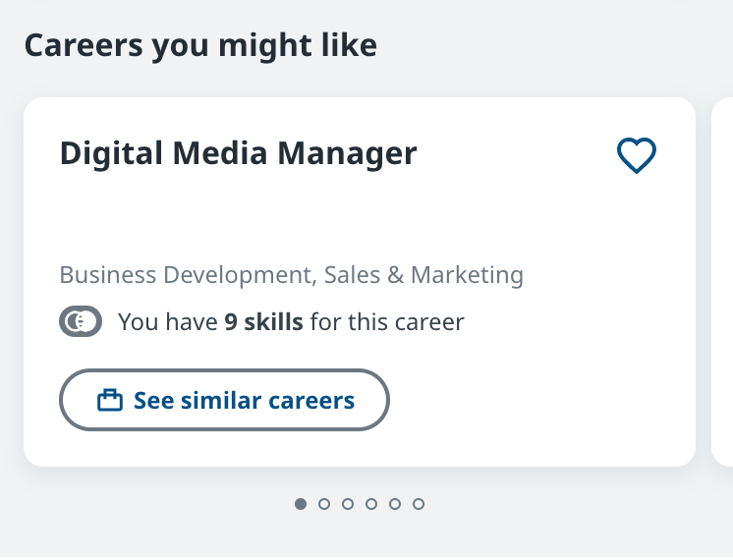Click Business Development, Sales & Marketing category

pyautogui.click(x=291, y=274)
